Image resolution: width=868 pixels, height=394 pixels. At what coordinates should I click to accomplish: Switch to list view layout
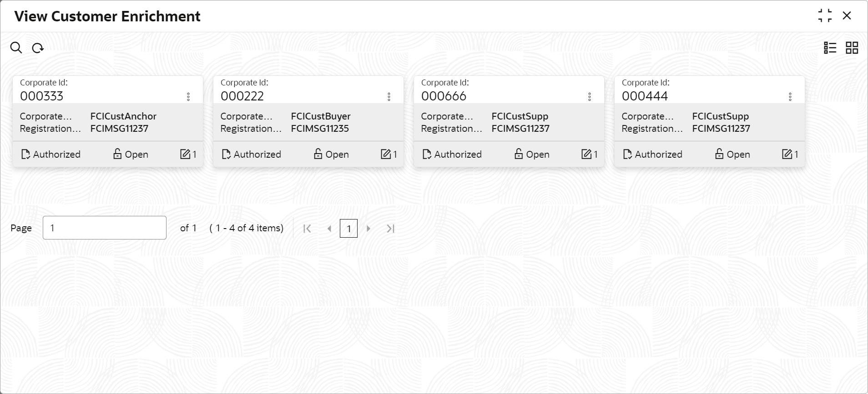point(830,47)
